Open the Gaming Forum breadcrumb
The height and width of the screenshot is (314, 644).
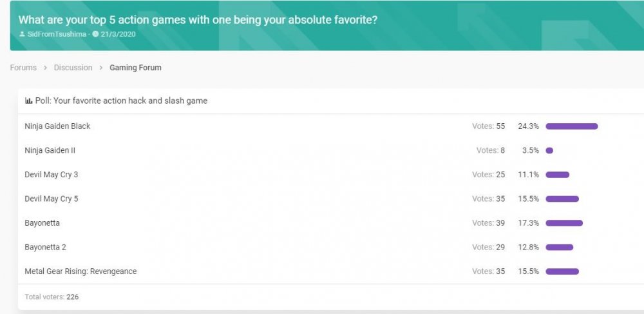pos(135,68)
